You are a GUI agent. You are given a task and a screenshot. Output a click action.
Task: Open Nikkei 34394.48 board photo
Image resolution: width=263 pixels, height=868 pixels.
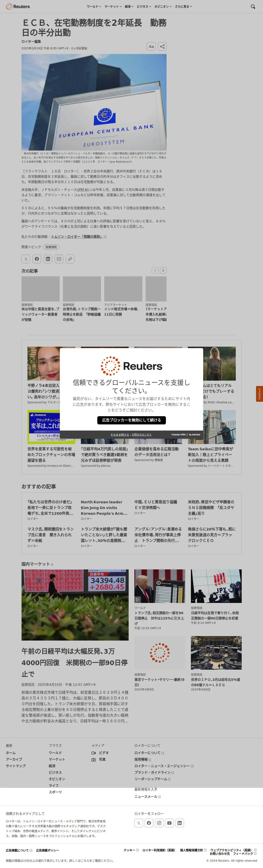click(x=75, y=605)
